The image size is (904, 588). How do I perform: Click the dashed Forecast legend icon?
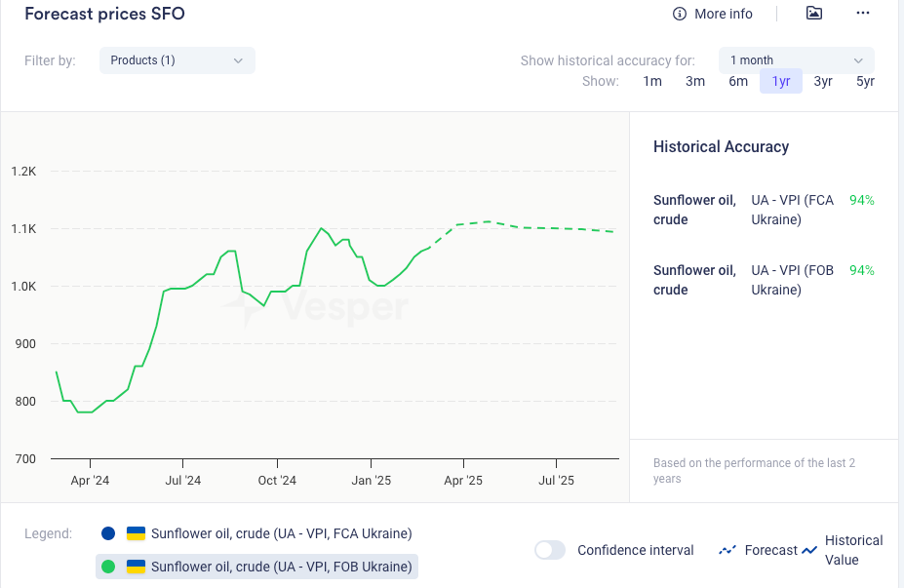(x=727, y=550)
